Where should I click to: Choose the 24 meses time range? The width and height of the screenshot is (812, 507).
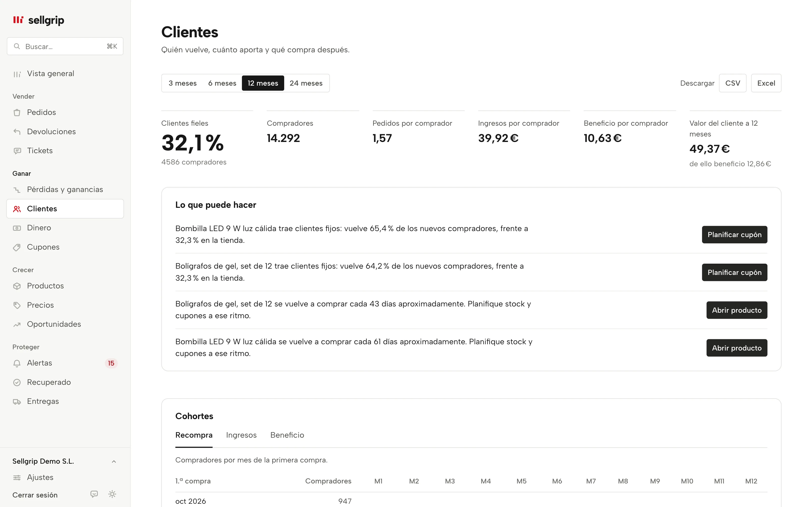tap(306, 83)
